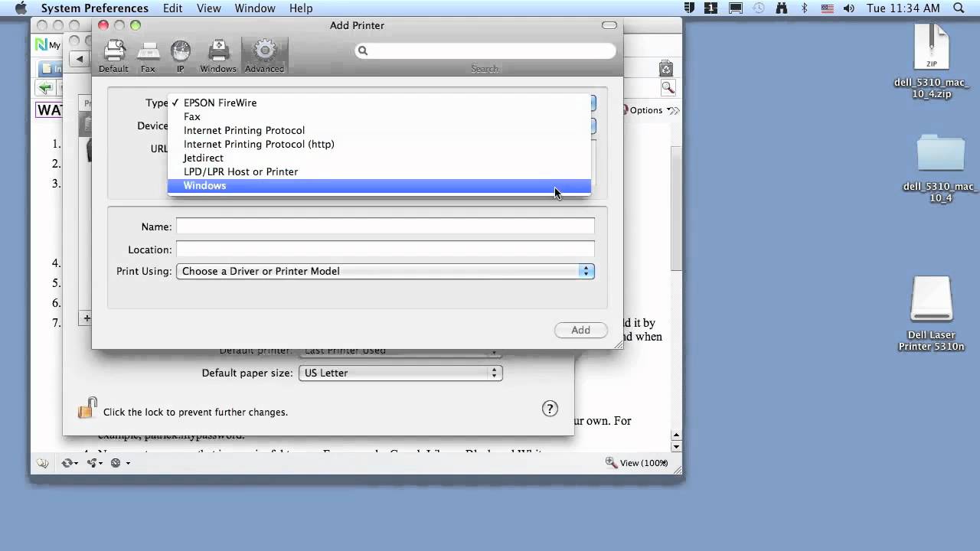Choose EPSON FireWire from Type list
The width and height of the screenshot is (980, 551).
379,103
